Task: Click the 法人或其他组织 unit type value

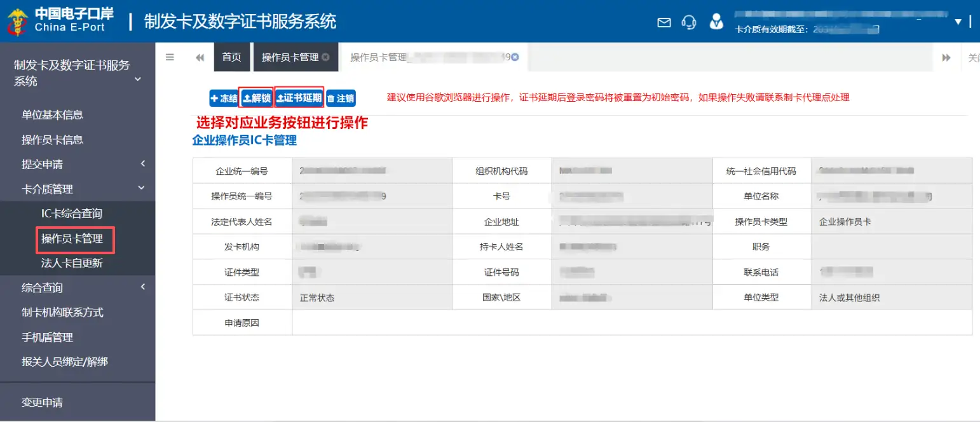Action: coord(850,297)
